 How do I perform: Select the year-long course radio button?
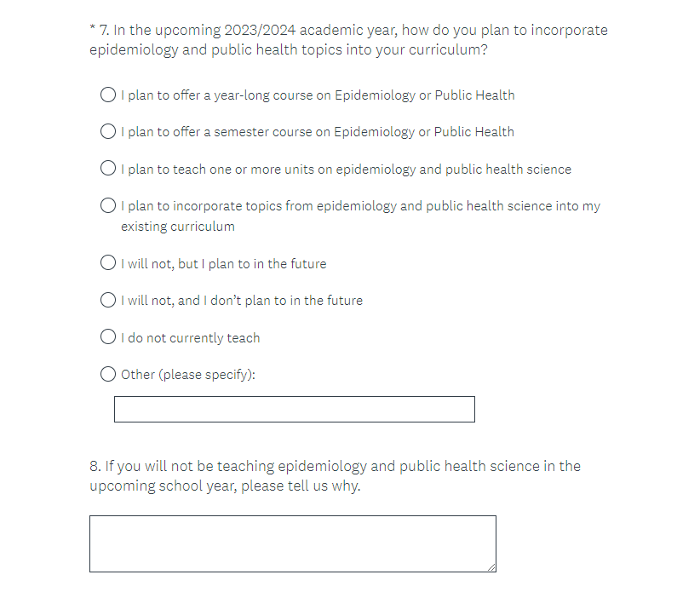pyautogui.click(x=108, y=95)
